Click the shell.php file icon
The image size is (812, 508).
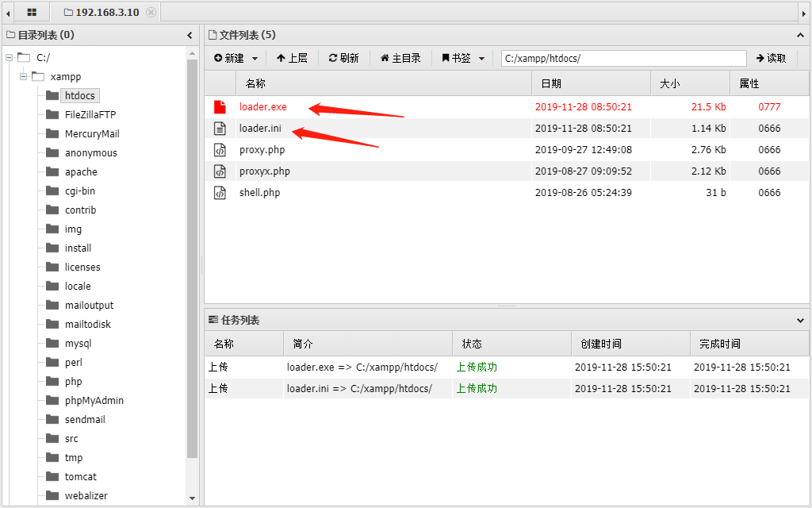[220, 192]
